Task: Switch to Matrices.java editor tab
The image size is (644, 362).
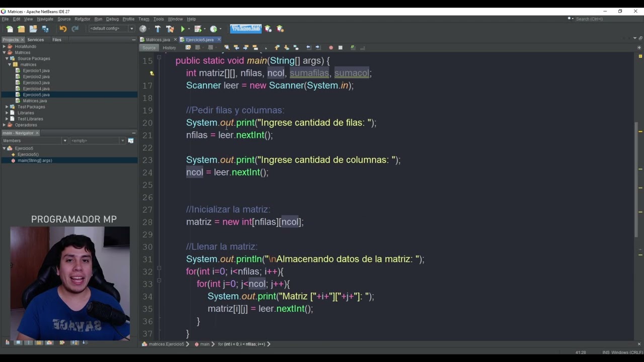Action: click(x=158, y=40)
